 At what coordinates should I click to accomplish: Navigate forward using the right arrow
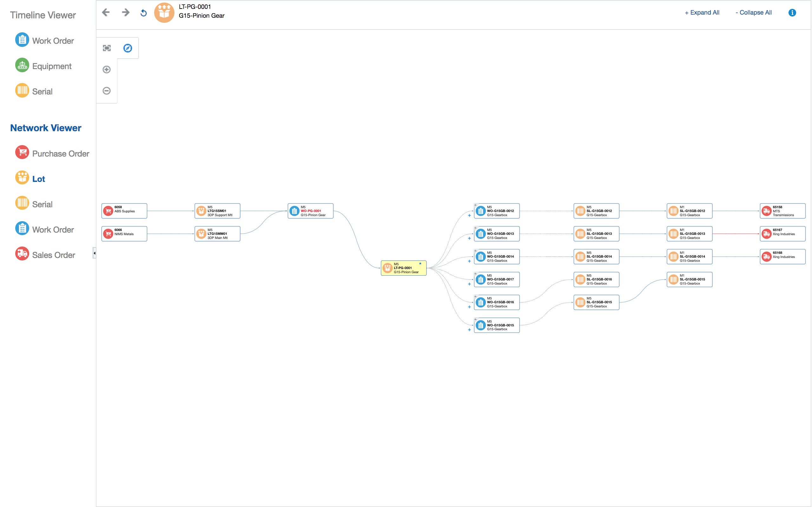pos(125,12)
